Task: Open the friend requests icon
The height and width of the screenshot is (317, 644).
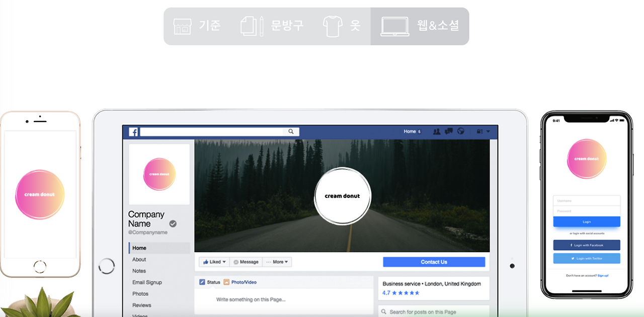Action: tap(436, 132)
